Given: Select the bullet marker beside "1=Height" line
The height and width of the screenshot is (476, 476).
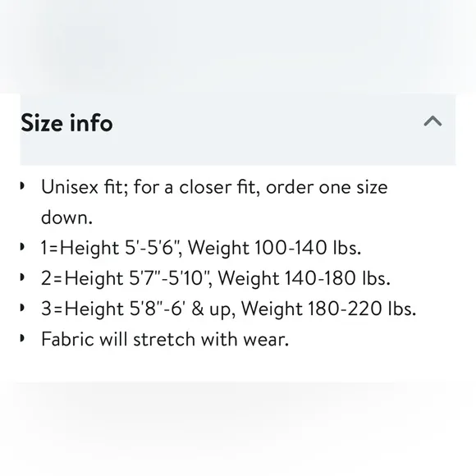Looking at the screenshot, I should coord(22,246).
